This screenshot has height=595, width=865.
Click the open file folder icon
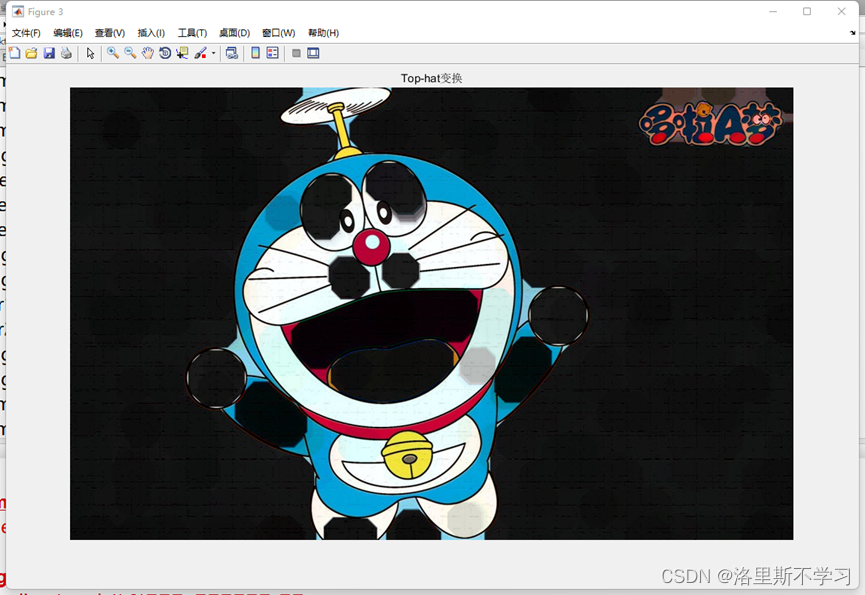(x=31, y=53)
